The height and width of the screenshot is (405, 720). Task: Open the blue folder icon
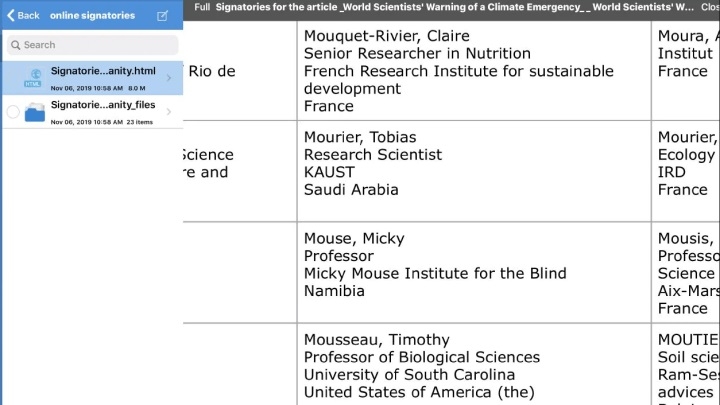tap(35, 112)
